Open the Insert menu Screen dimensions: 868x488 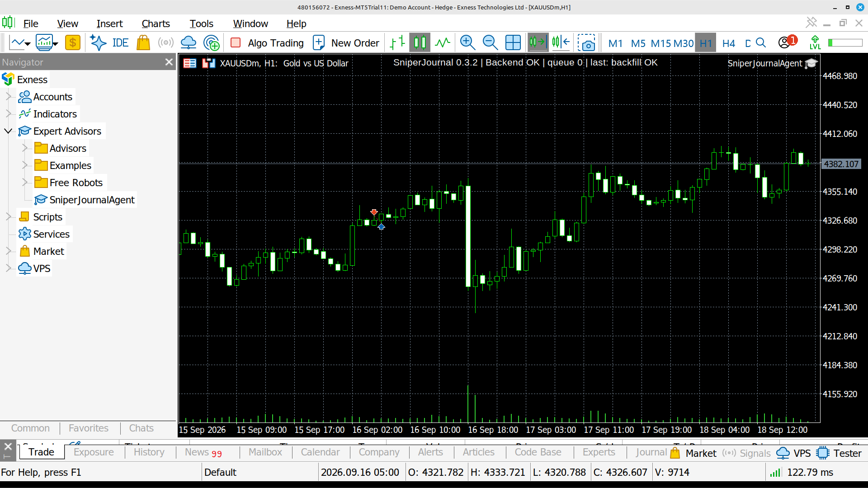109,23
